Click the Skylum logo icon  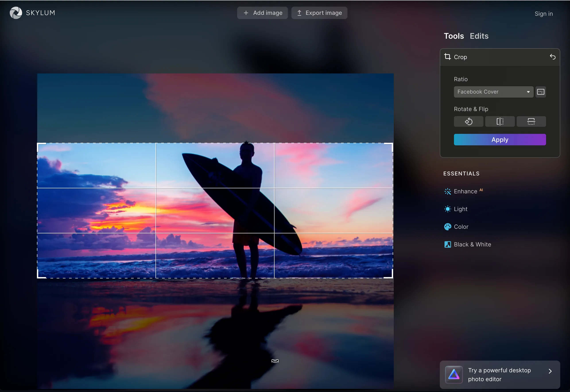point(16,13)
